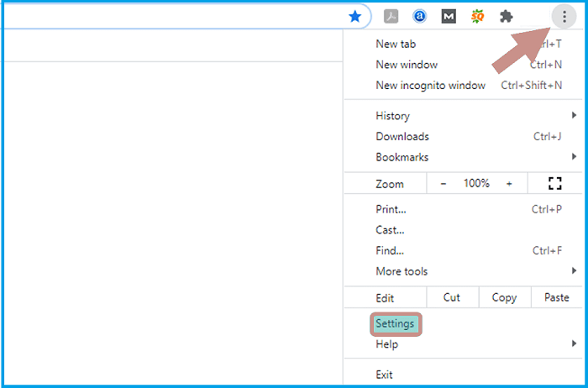Click the blue circular 'a' extension icon

420,17
